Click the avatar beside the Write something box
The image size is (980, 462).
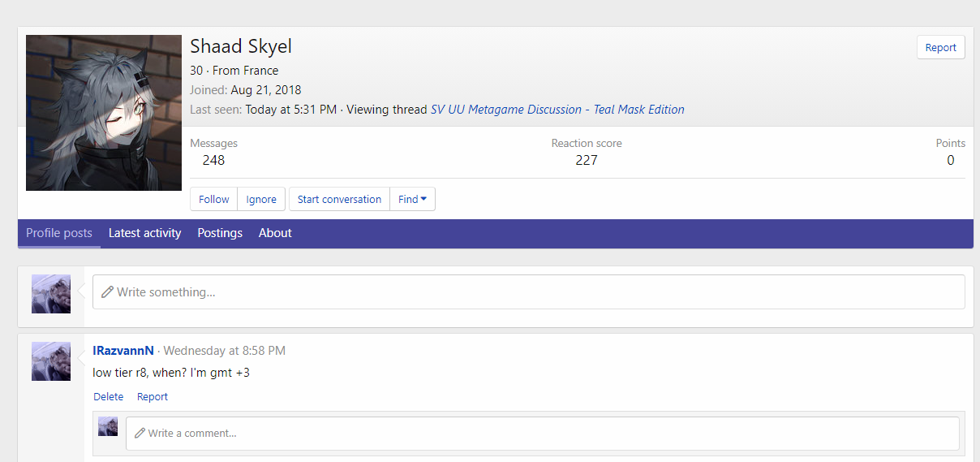coord(51,294)
